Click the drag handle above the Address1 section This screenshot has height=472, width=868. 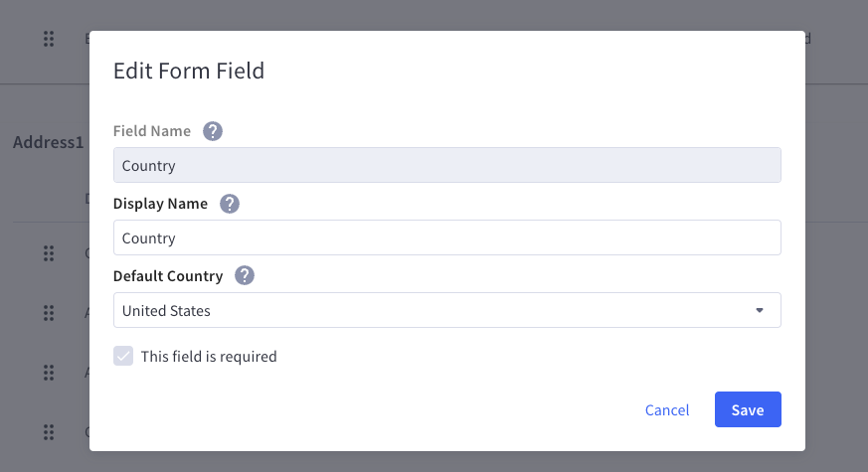tap(49, 39)
